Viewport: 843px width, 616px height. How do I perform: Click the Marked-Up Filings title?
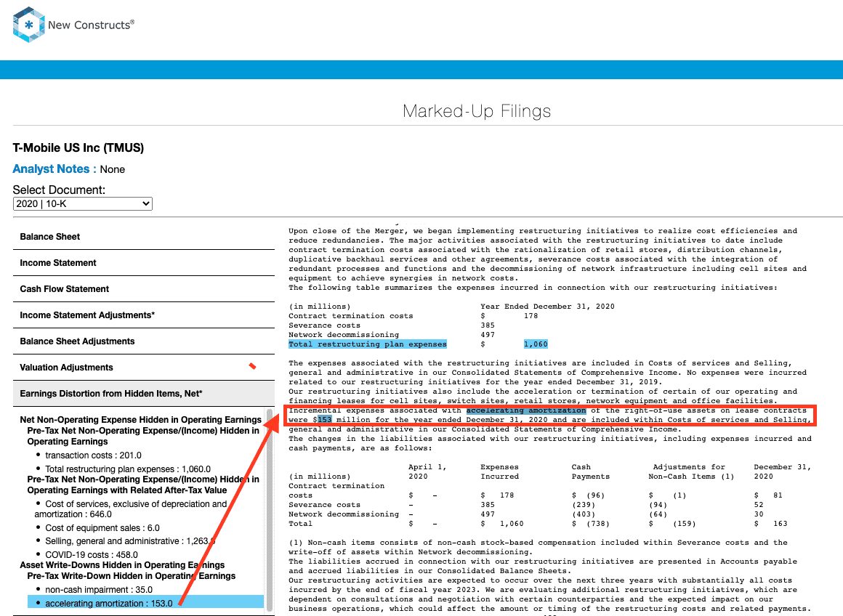(x=477, y=111)
